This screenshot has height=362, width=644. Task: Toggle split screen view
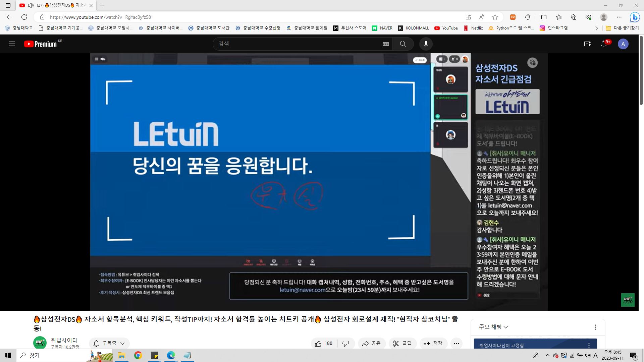click(x=544, y=17)
